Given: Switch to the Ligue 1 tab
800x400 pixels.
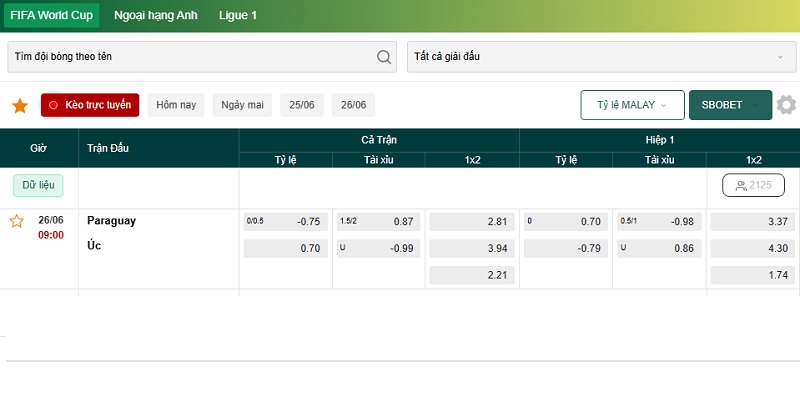Looking at the screenshot, I should [238, 15].
